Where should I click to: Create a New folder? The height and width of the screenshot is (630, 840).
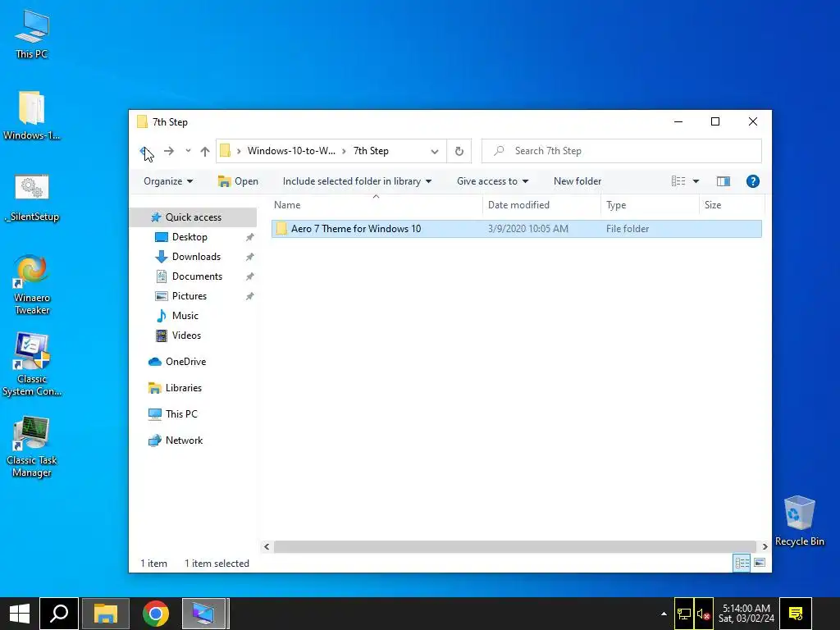577,181
